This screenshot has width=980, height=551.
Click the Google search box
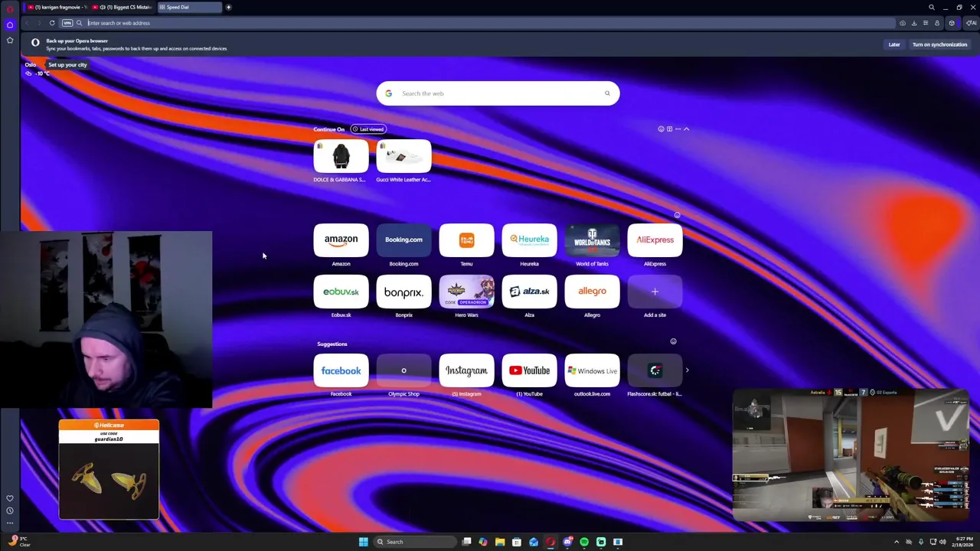498,93
